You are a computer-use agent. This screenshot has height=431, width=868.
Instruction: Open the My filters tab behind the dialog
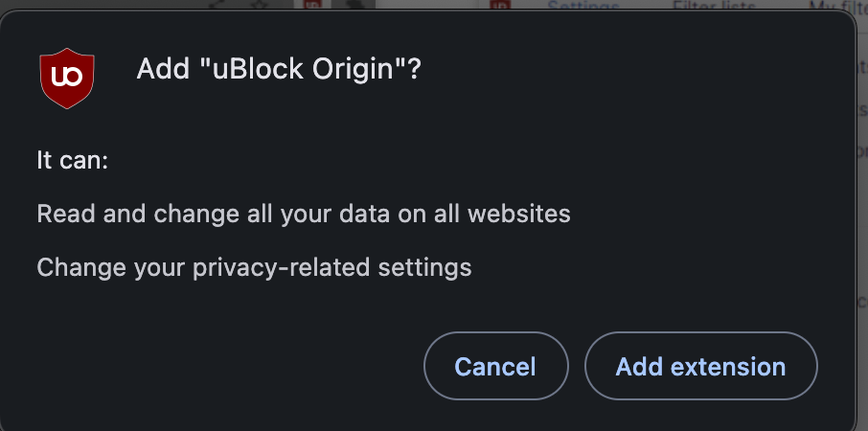[835, 5]
